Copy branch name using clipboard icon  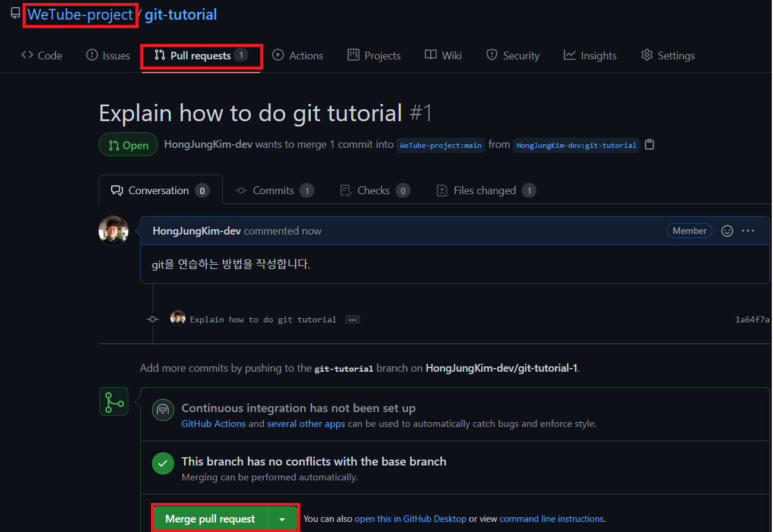pyautogui.click(x=649, y=144)
